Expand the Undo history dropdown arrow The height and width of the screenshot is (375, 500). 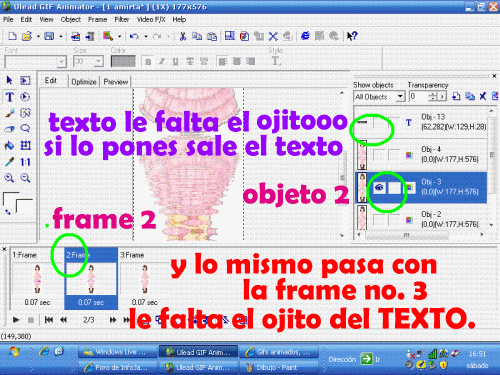[145, 36]
